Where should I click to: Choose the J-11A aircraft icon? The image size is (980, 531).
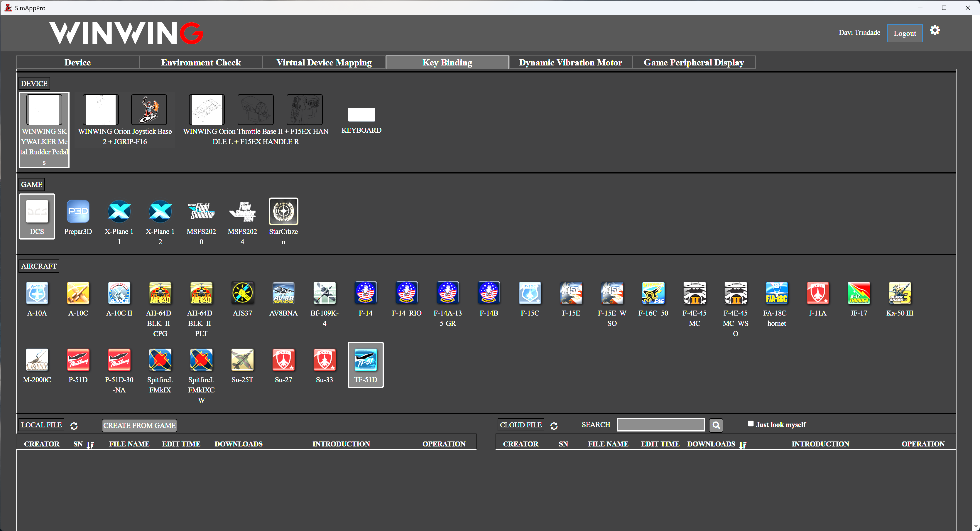[817, 293]
